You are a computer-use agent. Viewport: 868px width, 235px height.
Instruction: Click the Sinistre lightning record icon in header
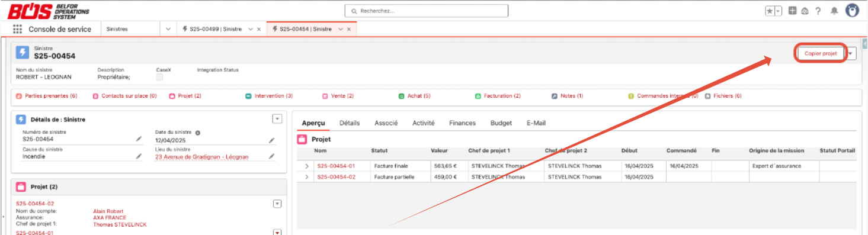(23, 52)
